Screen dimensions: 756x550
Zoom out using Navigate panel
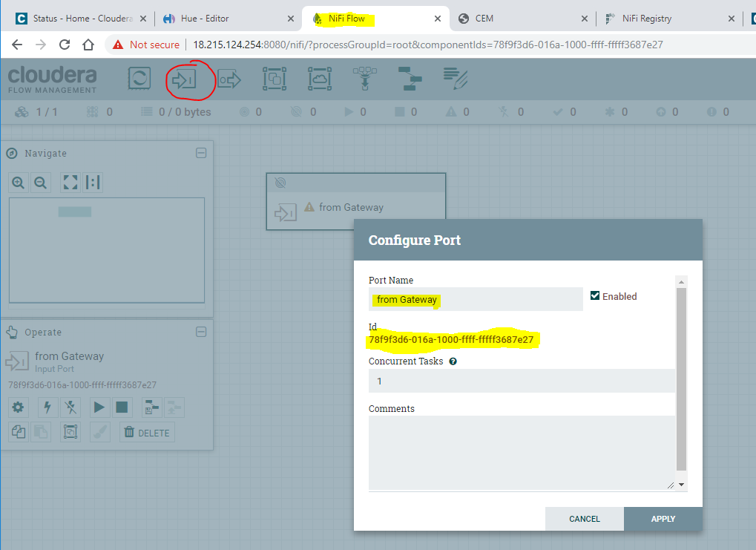[41, 183]
